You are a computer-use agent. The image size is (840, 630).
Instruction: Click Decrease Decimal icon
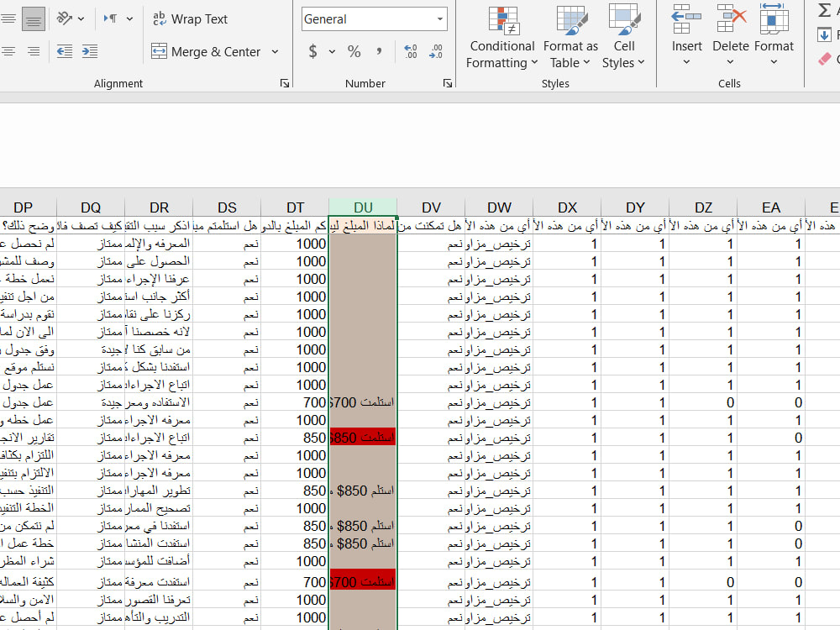(x=436, y=51)
